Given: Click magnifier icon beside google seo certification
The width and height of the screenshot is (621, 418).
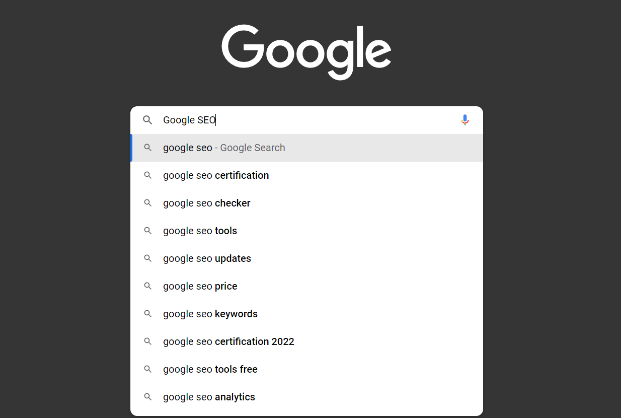Looking at the screenshot, I should (147, 175).
